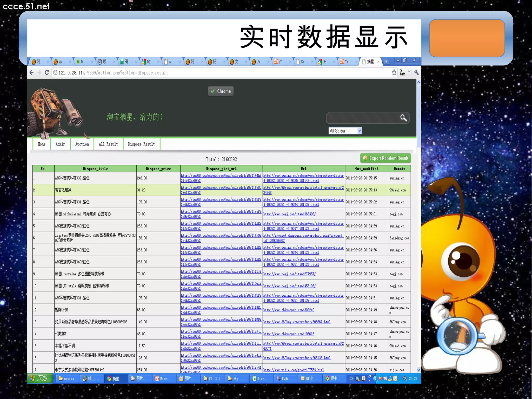The image size is (532, 399).
Task: Open the Home tab
Action: click(x=42, y=144)
